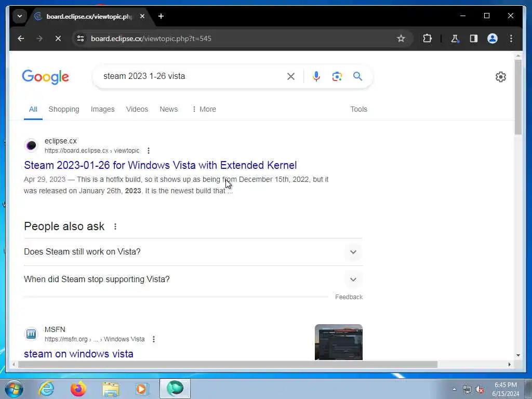Viewport: 532px width, 399px height.
Task: Open network status tray icon
Action: click(x=467, y=390)
